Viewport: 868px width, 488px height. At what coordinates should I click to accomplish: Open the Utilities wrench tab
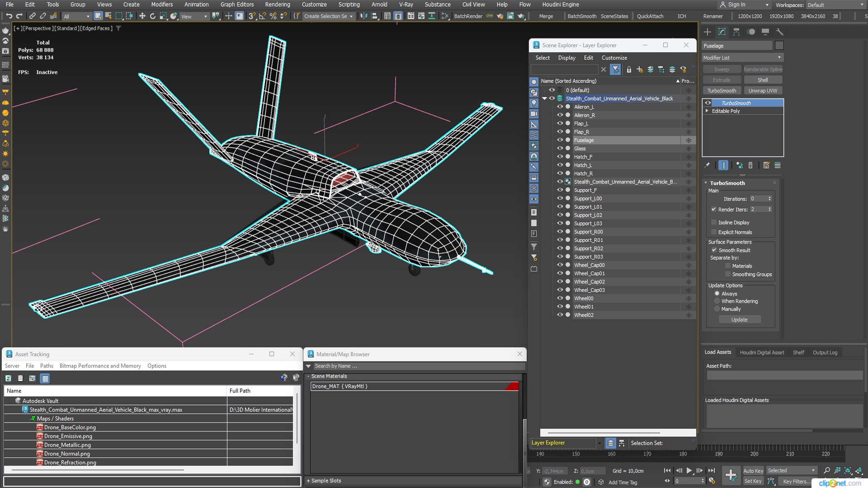779,32
